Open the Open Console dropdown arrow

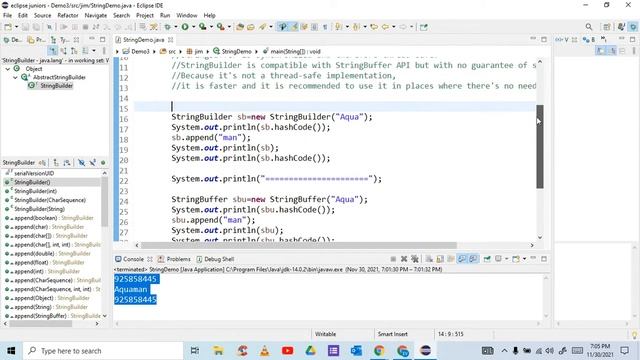pos(524,259)
